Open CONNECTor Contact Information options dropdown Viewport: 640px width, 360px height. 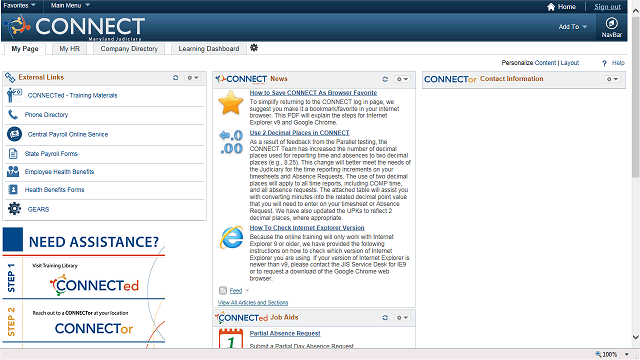612,79
